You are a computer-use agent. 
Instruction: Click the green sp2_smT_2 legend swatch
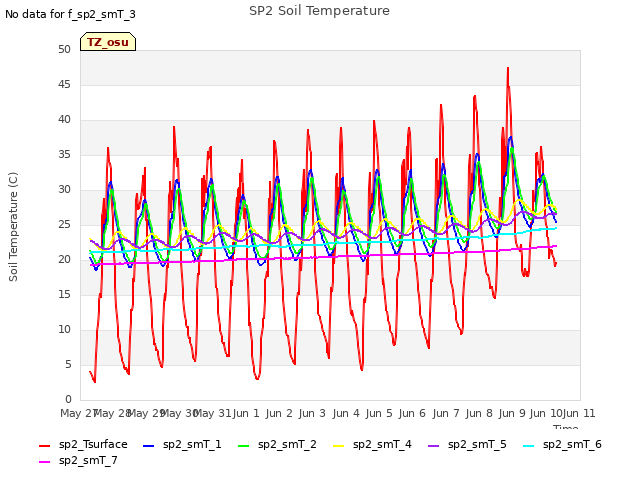click(243, 446)
